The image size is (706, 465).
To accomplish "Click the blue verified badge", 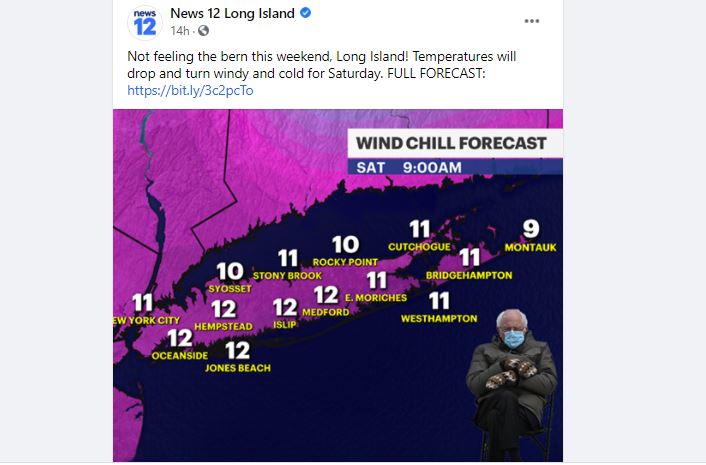I will (305, 13).
